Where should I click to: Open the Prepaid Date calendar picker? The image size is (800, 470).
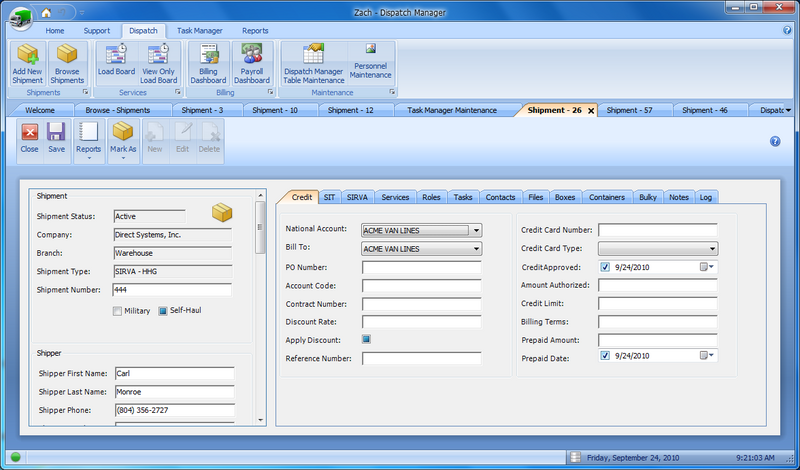click(x=707, y=356)
